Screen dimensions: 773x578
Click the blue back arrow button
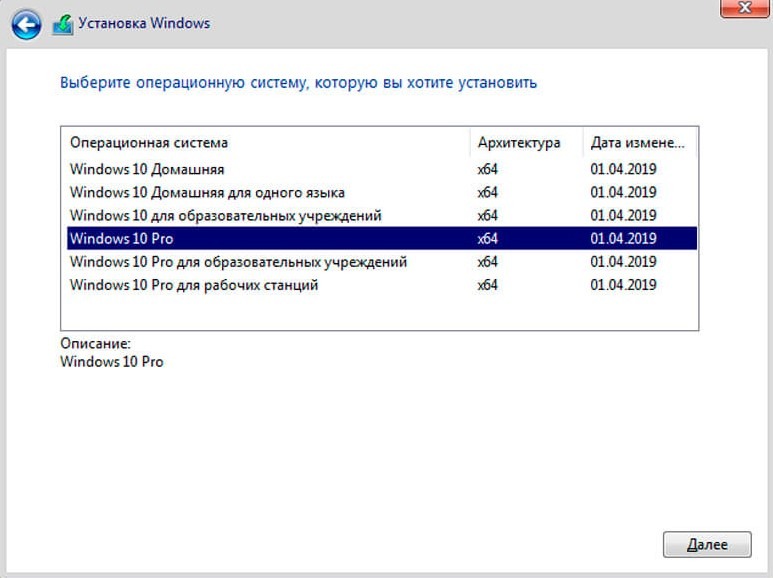pyautogui.click(x=26, y=25)
